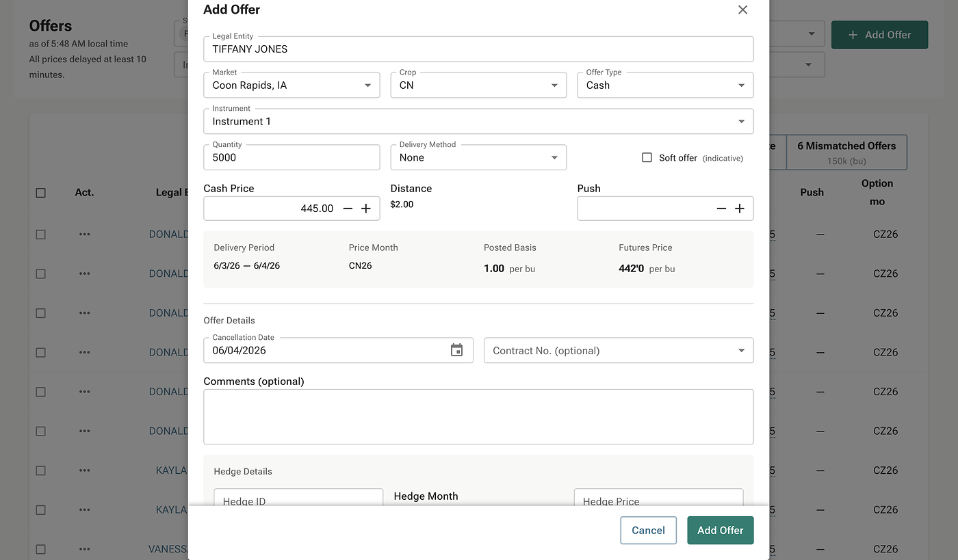Screen dimensions: 958x560
Task: Select checkbox of fifth DONALD offer row
Action: [40, 392]
